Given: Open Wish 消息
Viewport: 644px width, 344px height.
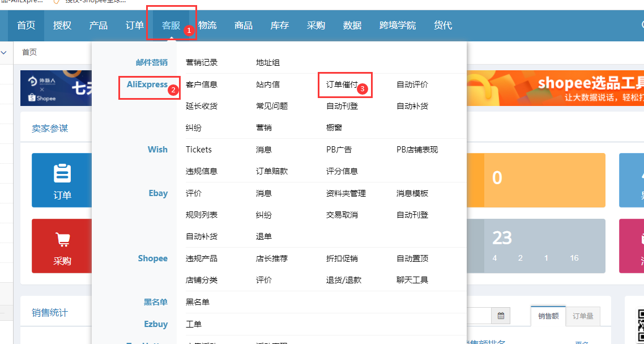Looking at the screenshot, I should (x=264, y=150).
